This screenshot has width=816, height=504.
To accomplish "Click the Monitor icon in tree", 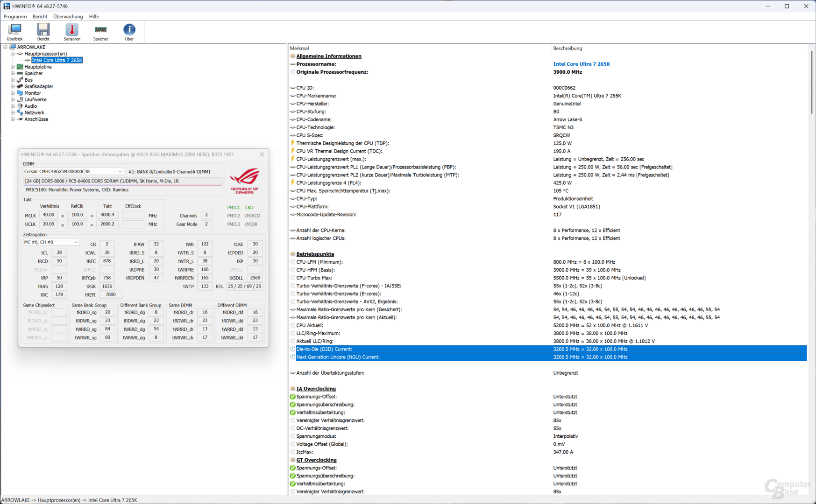I will click(x=20, y=93).
